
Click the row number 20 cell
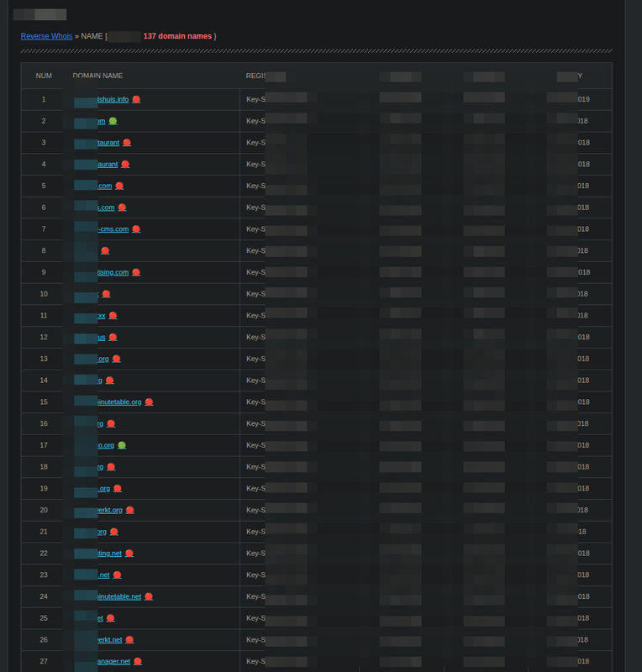pos(44,511)
